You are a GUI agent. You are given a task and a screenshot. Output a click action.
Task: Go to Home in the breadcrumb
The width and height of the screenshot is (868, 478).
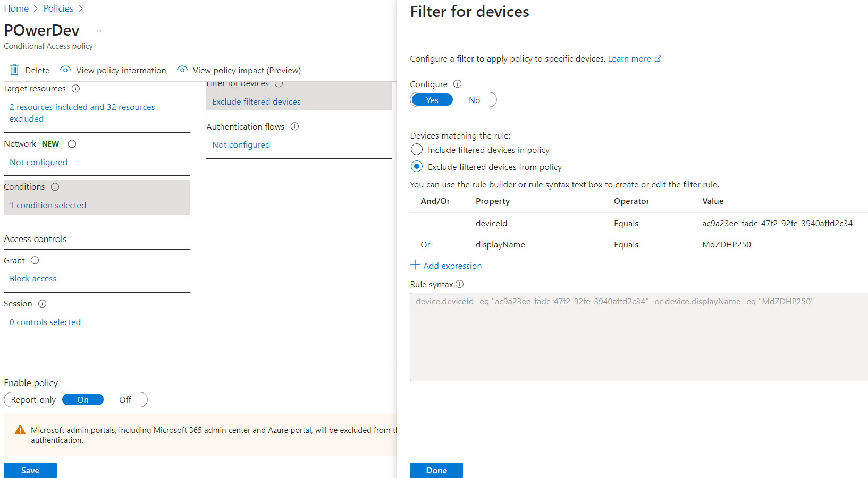[16, 8]
